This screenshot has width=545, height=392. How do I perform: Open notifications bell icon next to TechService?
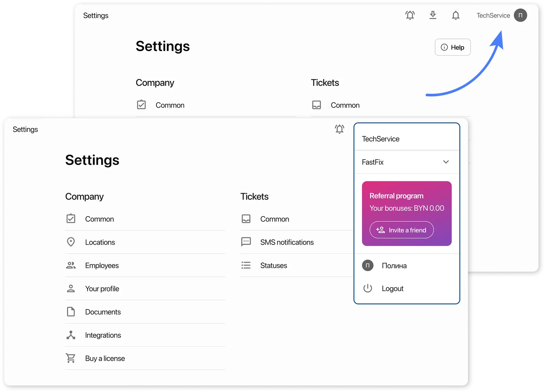click(456, 15)
